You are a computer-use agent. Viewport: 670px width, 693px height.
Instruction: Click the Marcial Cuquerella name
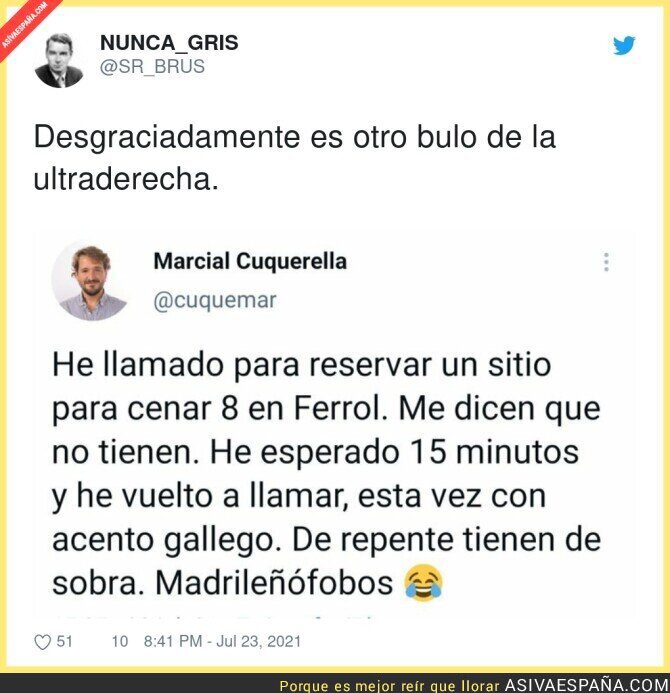(250, 261)
